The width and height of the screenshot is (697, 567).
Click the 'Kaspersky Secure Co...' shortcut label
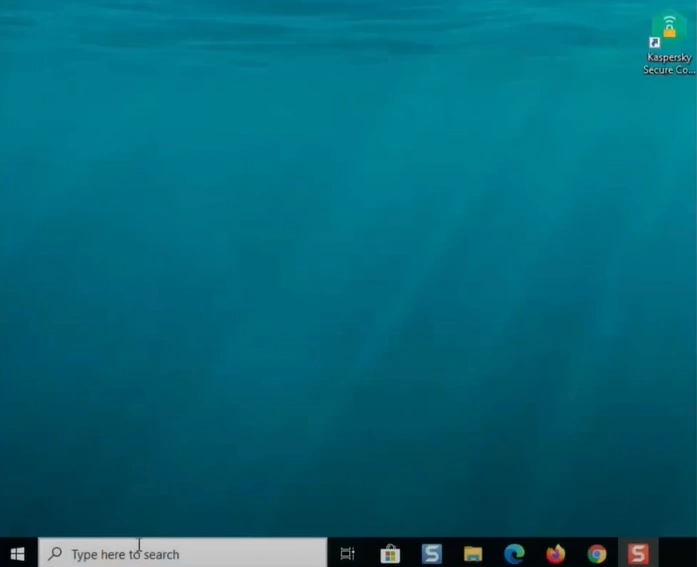pos(669,64)
